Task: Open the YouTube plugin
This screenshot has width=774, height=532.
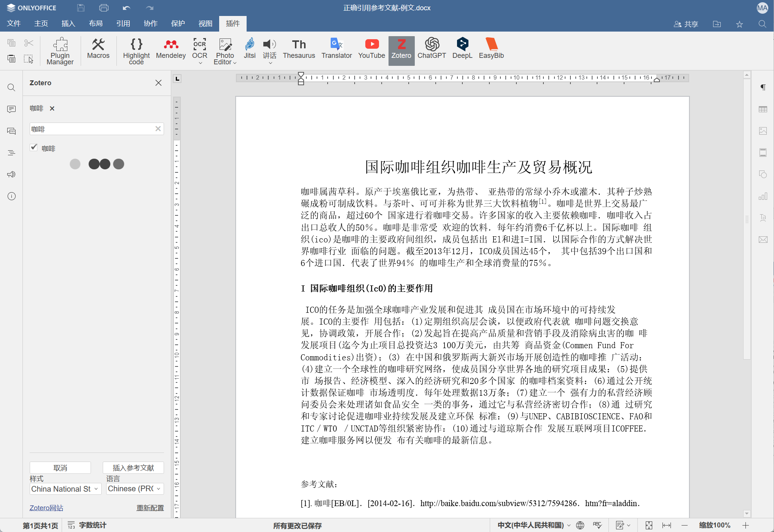Action: point(371,49)
